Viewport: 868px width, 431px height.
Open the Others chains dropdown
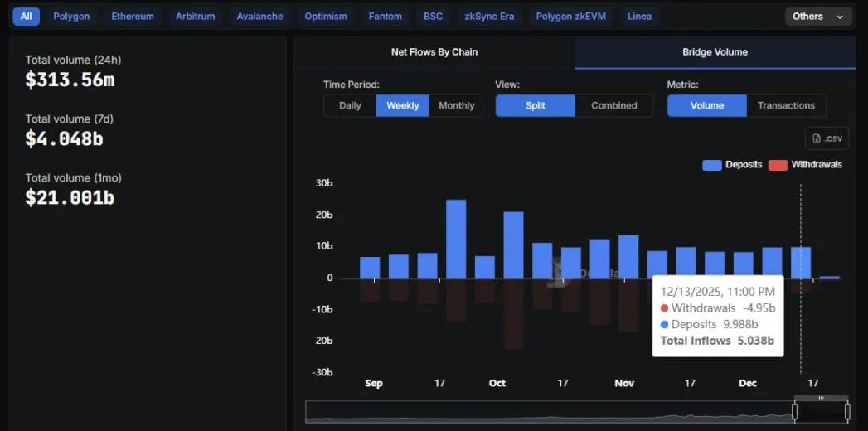coord(818,17)
